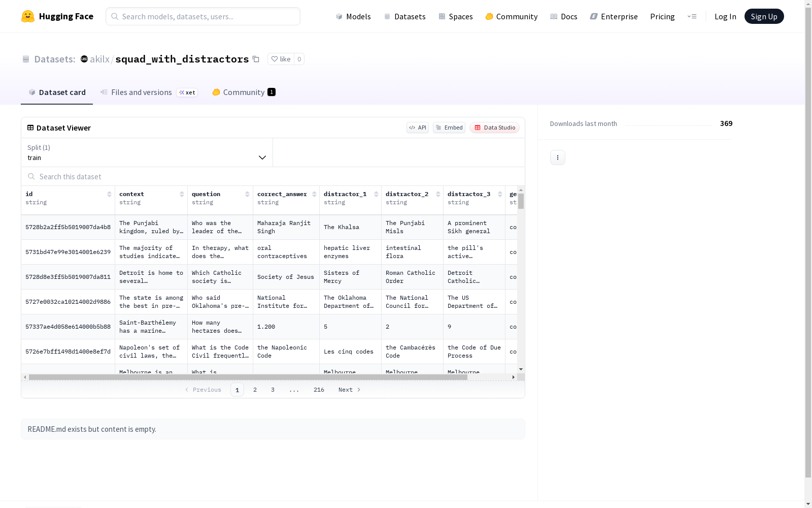
Task: Click the Previous page button
Action: [203, 390]
